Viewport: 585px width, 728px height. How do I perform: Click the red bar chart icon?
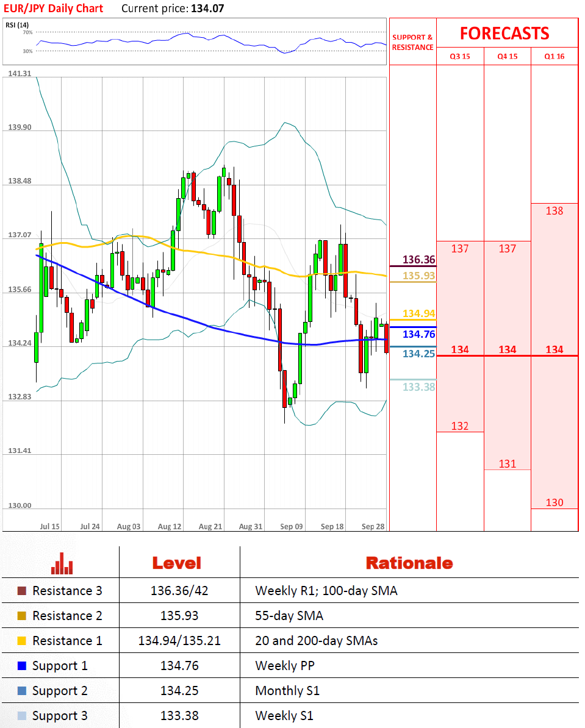pyautogui.click(x=62, y=563)
